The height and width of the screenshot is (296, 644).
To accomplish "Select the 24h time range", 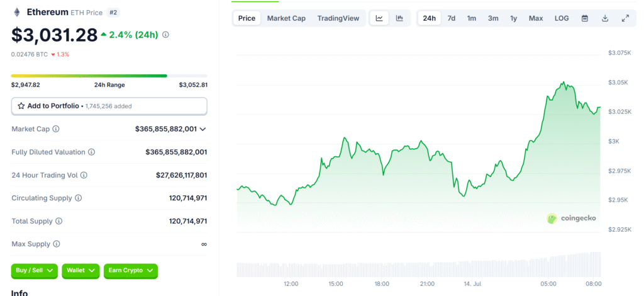I will click(x=430, y=18).
